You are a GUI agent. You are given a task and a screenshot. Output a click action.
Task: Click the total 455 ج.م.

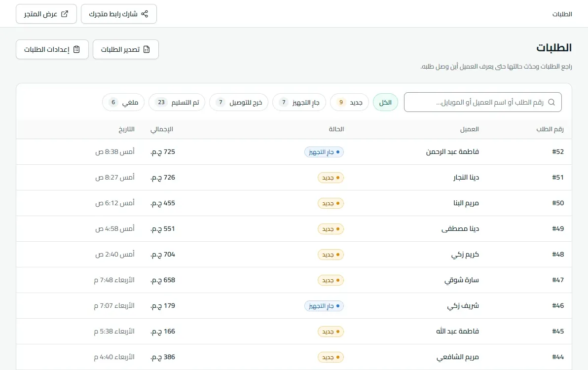163,203
